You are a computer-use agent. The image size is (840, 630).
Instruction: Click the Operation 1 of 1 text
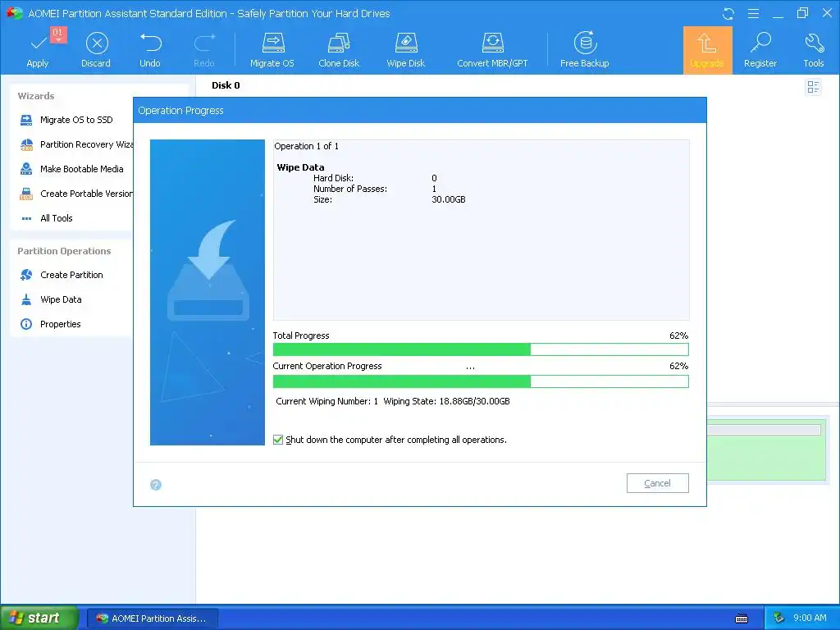coord(306,146)
